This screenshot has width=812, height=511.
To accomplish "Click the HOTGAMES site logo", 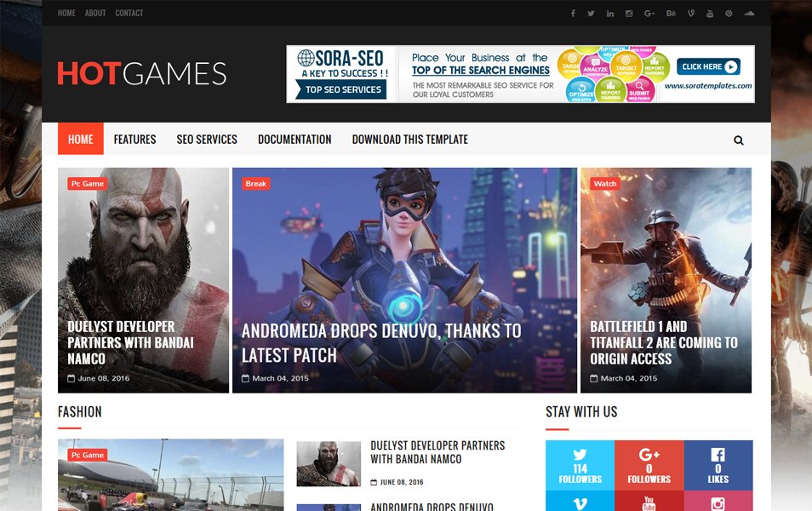I will 141,74.
